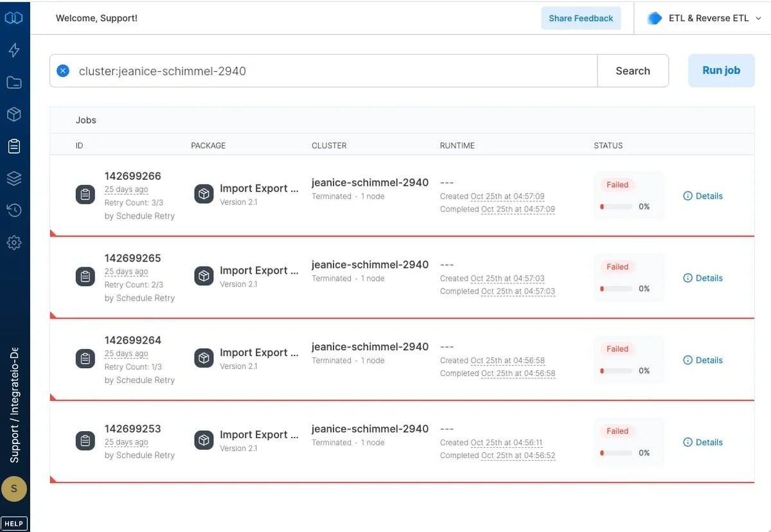Screen dimensions: 771x532
Task: Click Import Export package name in job 142699253 row
Action: pyautogui.click(x=259, y=434)
